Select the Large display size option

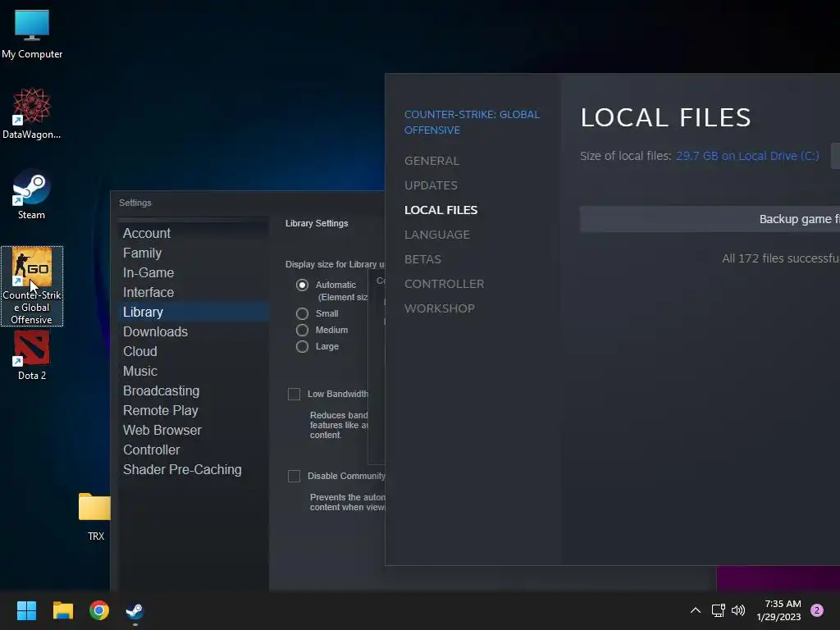(302, 347)
